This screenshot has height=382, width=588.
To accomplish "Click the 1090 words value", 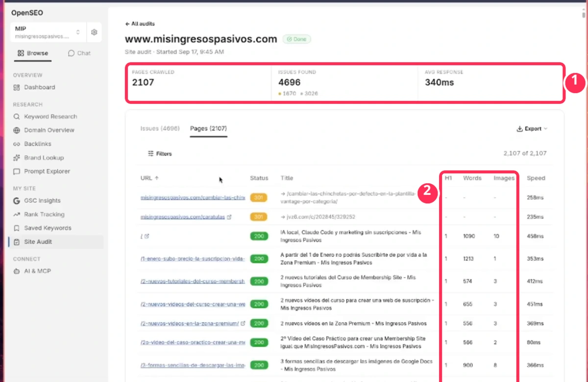I will point(469,236).
